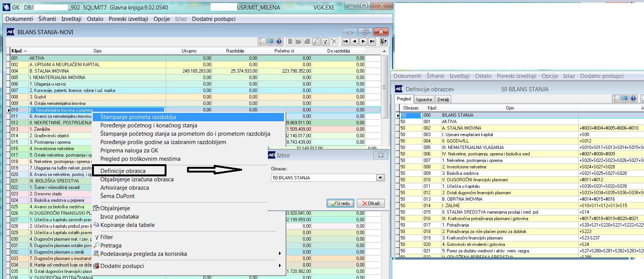This screenshot has height=279, width=644.
Task: Go to next record arrow
Action: coord(363,41)
